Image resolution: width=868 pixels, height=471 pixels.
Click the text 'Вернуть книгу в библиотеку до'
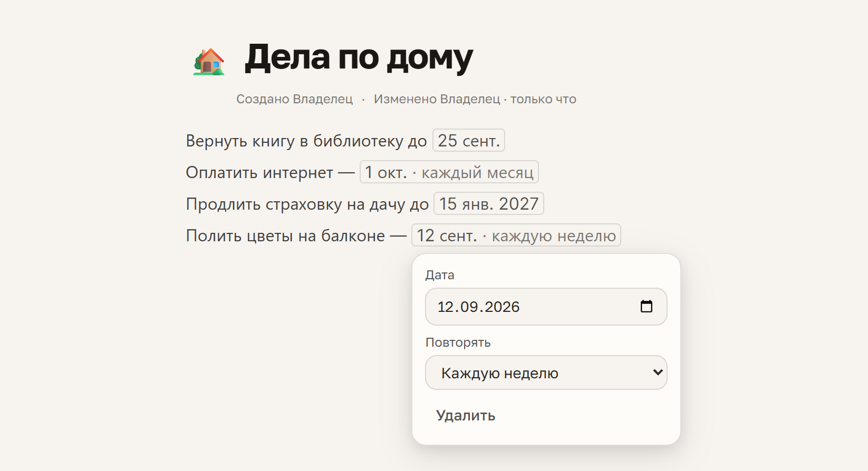pyautogui.click(x=306, y=141)
